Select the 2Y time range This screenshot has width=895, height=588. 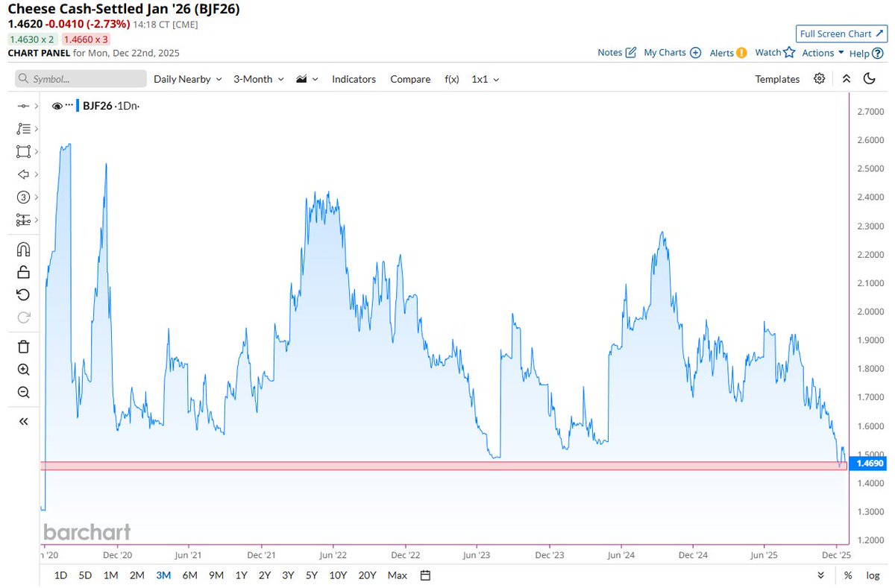click(x=265, y=575)
